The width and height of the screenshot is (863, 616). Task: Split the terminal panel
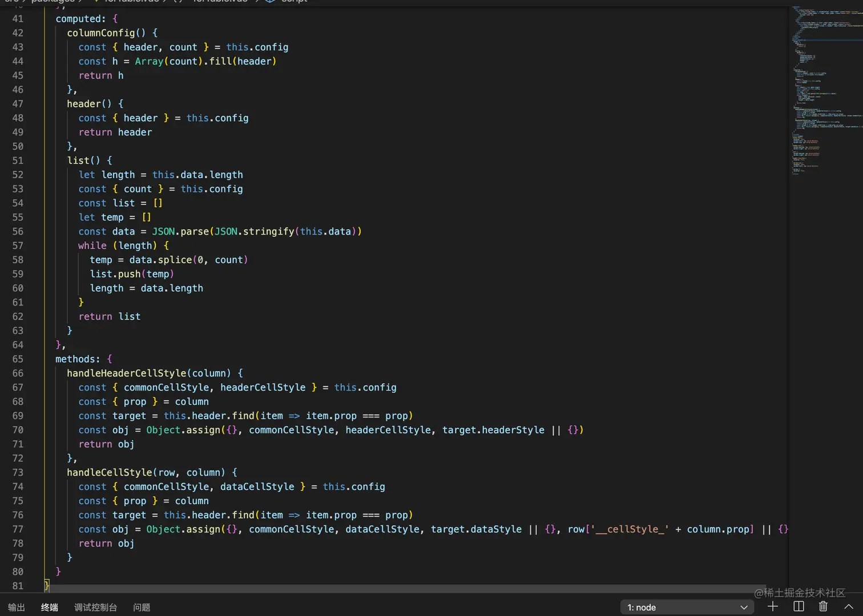click(799, 606)
